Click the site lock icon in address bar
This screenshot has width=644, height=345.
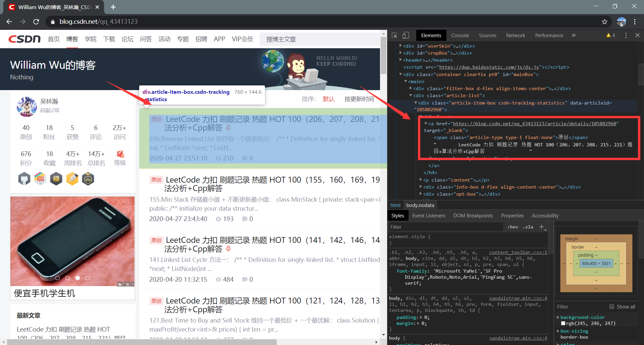pyautogui.click(x=52, y=22)
